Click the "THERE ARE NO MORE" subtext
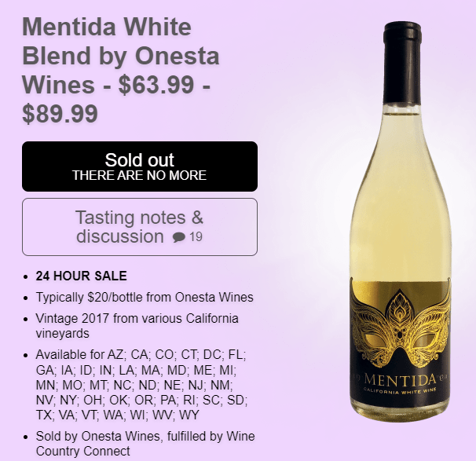This screenshot has width=476, height=461. pyautogui.click(x=139, y=175)
